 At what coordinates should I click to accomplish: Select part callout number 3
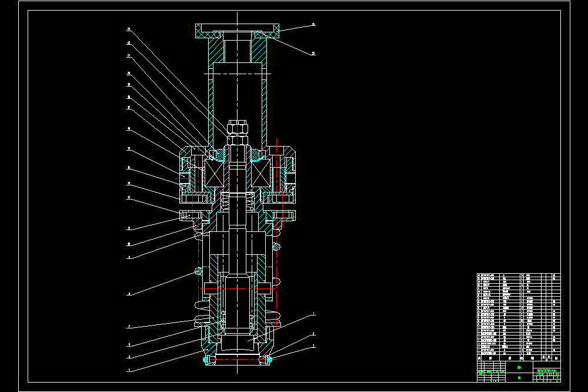pyautogui.click(x=314, y=347)
